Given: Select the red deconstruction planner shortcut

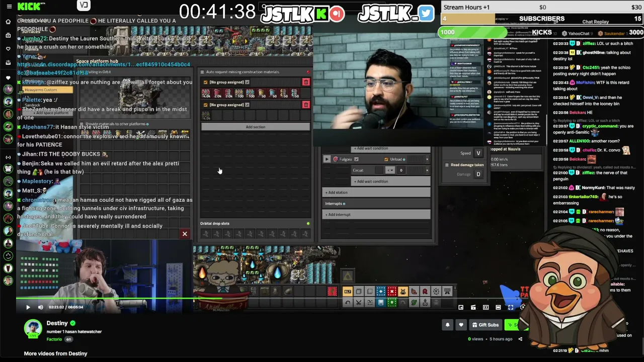Looking at the screenshot, I should (x=392, y=292).
